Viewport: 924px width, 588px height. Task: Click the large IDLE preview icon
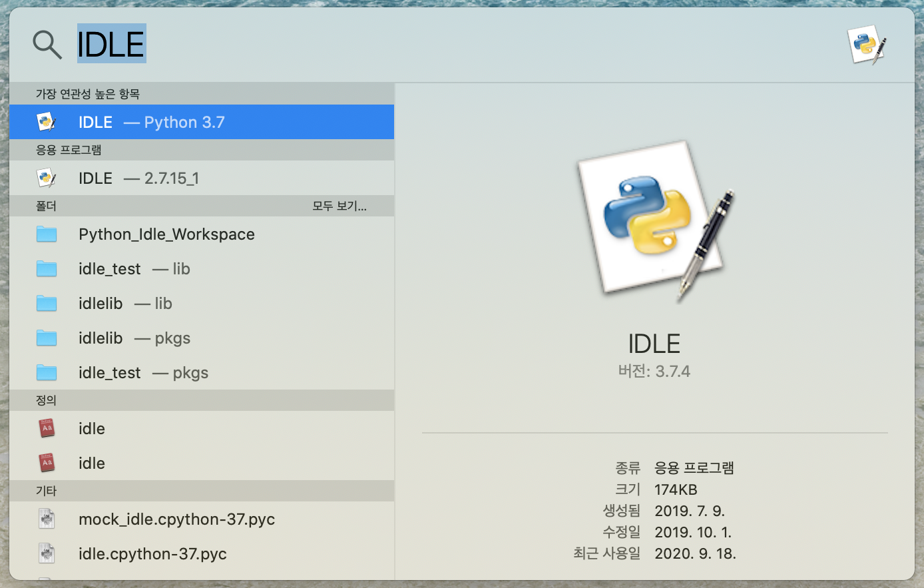(x=654, y=220)
